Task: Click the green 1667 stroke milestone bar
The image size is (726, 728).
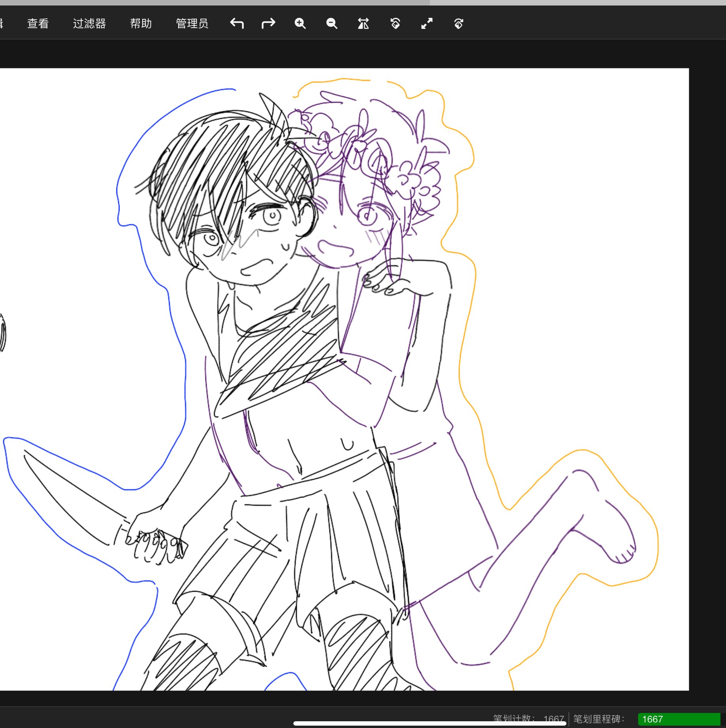Action: [x=679, y=719]
